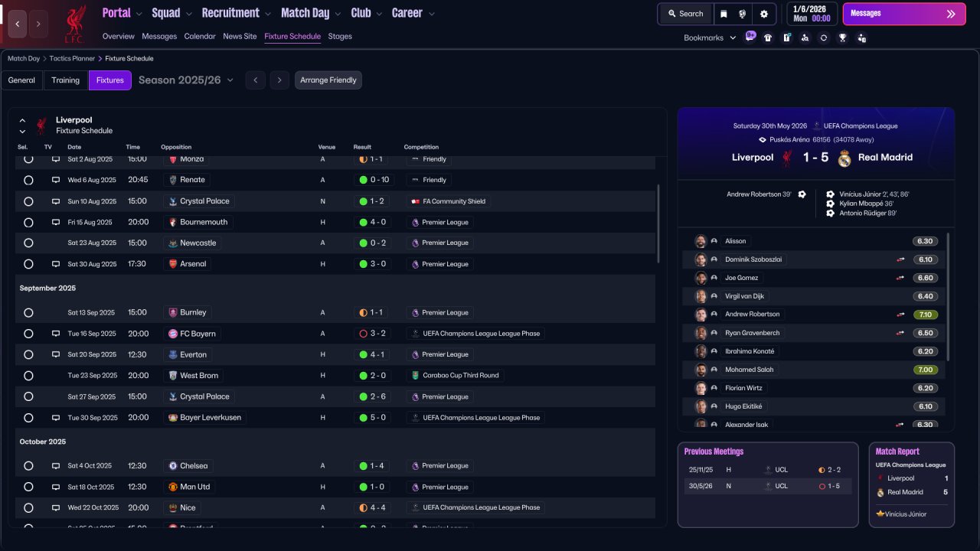Click the tactics board icon in bookmarks bar

pos(786,37)
